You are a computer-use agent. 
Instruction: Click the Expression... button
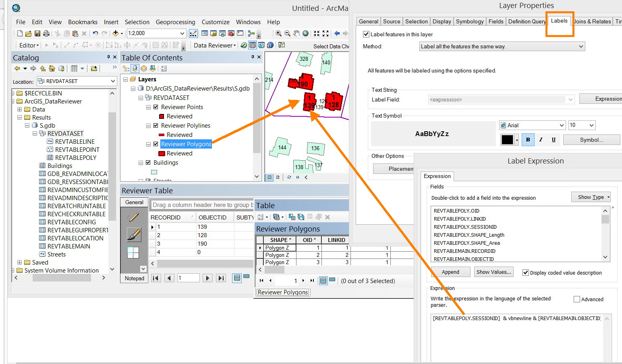(x=601, y=99)
